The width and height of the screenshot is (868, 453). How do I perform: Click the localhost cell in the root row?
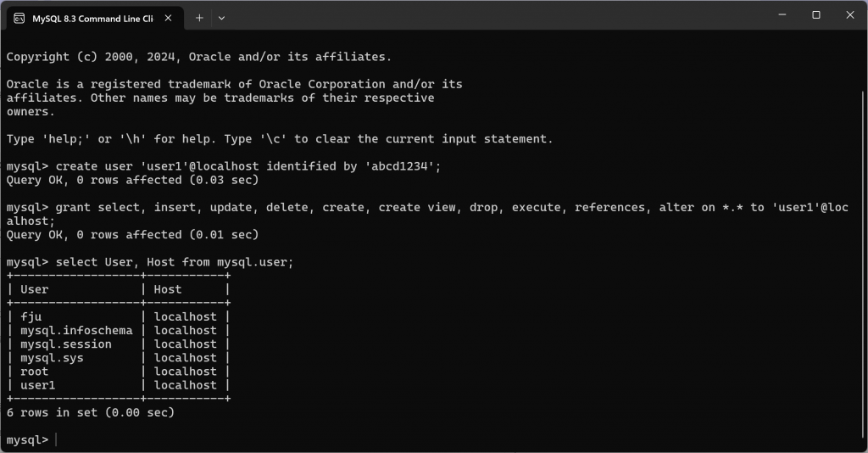click(x=186, y=372)
